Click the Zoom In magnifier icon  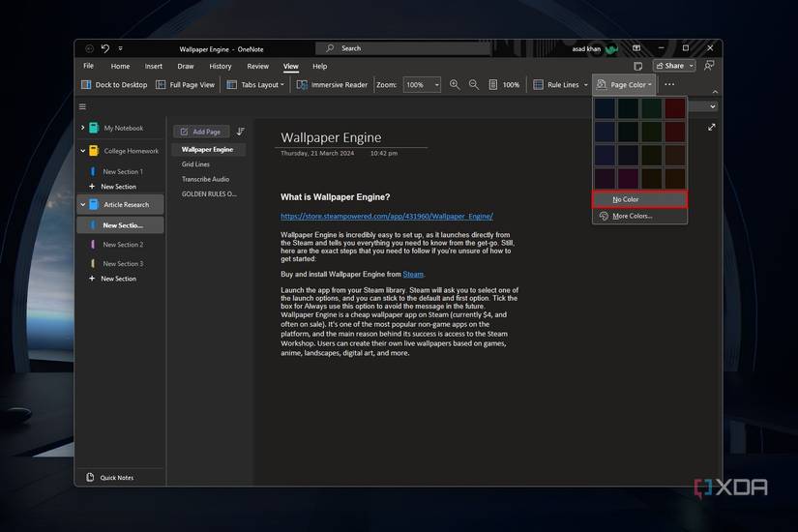point(455,85)
